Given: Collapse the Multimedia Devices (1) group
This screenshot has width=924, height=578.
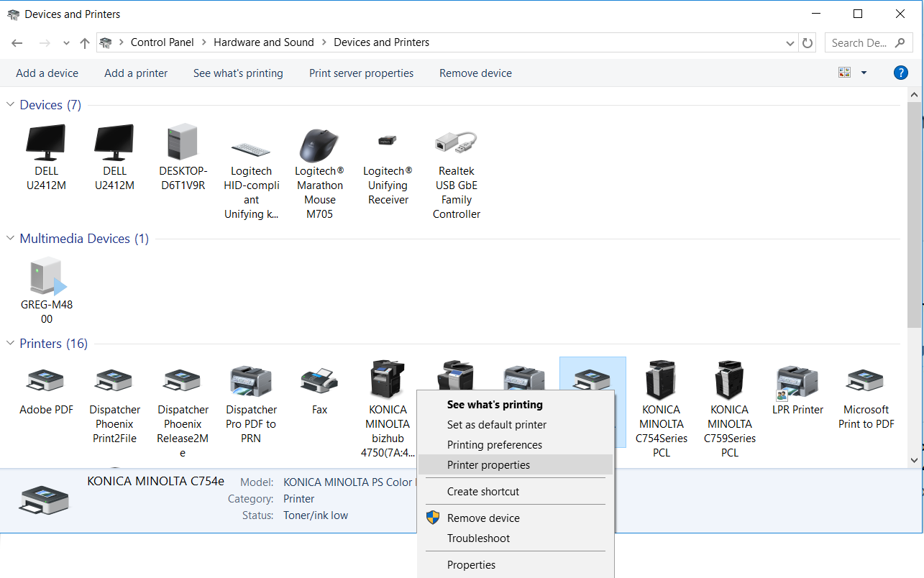Looking at the screenshot, I should pos(11,239).
